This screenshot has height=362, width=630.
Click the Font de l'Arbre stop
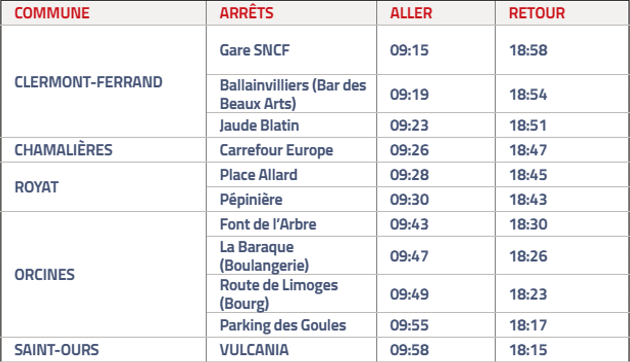pyautogui.click(x=268, y=224)
